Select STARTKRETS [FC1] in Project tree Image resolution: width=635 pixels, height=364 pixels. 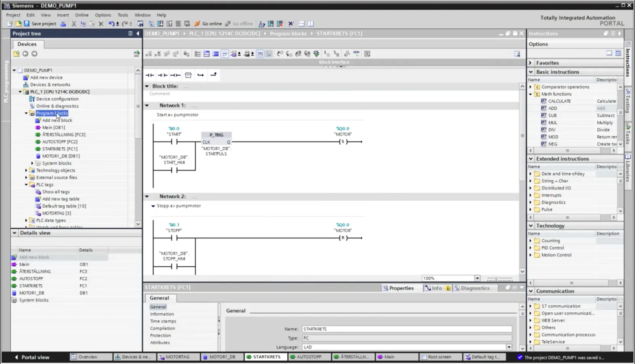click(60, 149)
